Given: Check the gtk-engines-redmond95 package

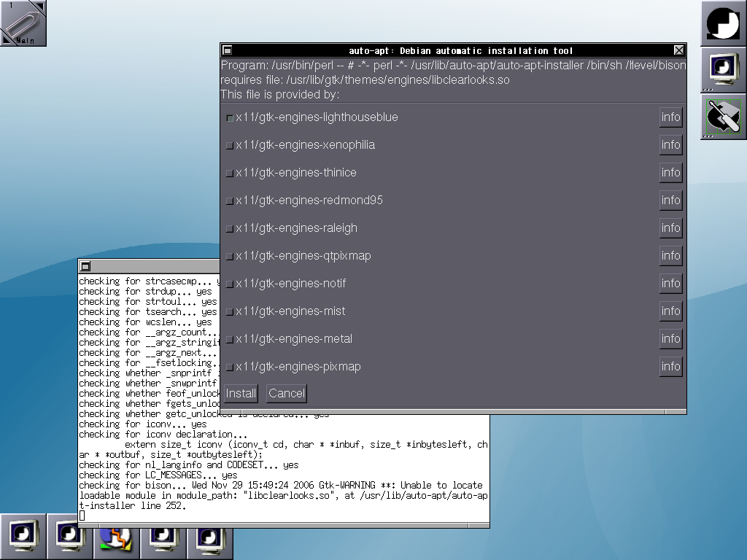Looking at the screenshot, I should pos(230,201).
